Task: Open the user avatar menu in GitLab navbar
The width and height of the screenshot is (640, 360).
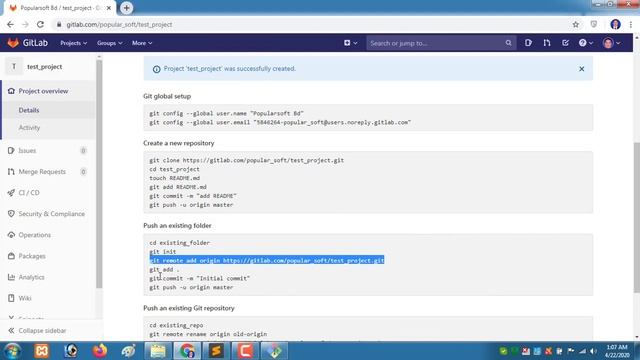Action: point(611,43)
